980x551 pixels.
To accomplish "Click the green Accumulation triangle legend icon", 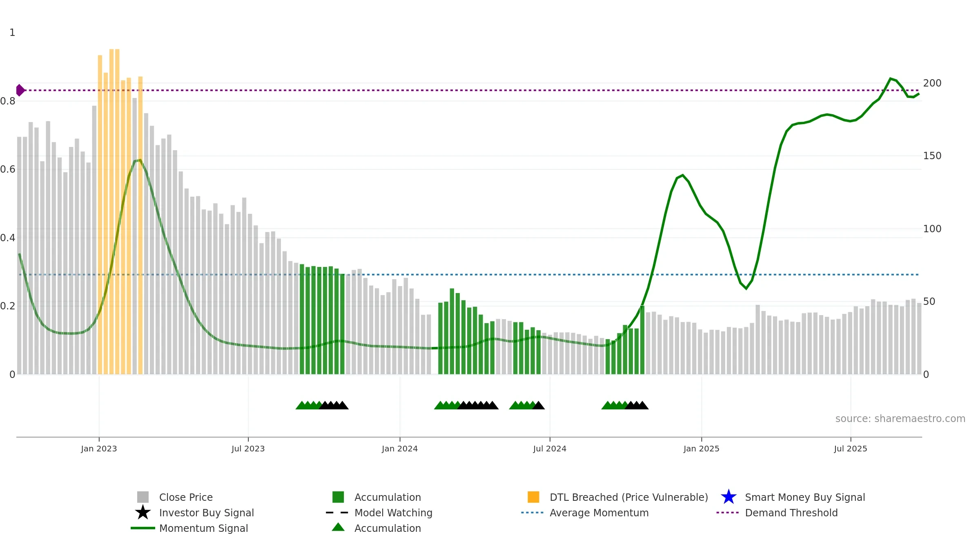I will [338, 527].
